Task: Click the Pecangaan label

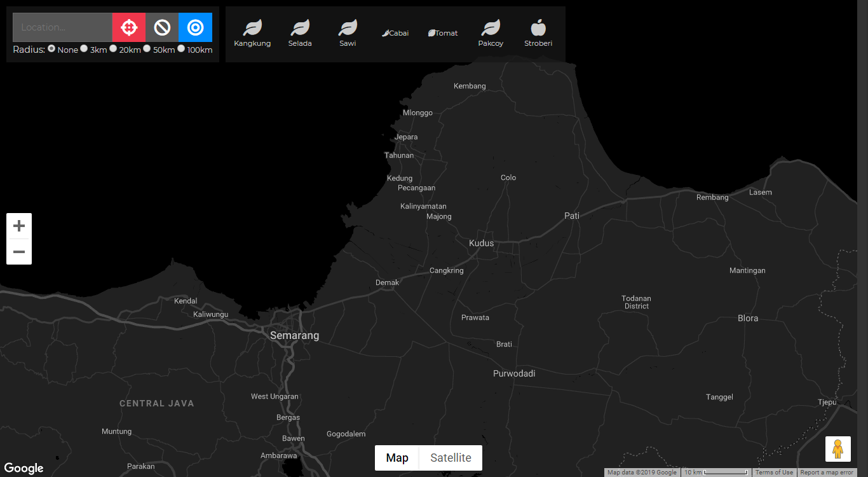Action: [x=417, y=188]
